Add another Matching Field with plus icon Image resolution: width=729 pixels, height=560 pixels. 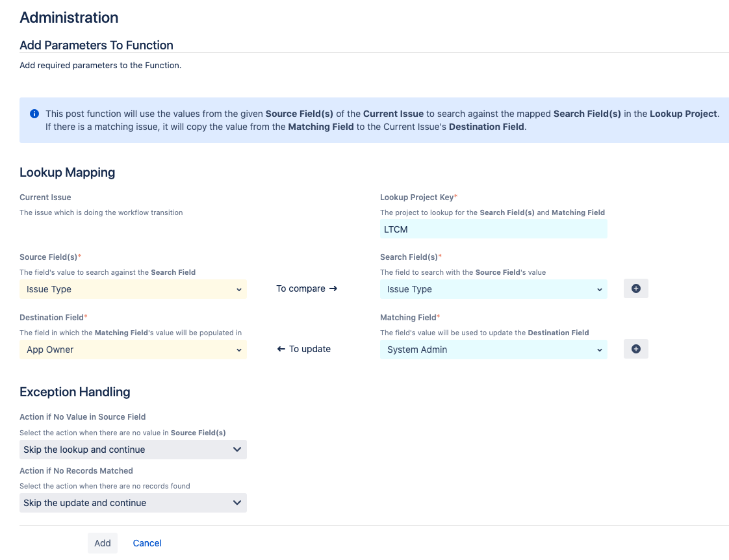click(x=635, y=349)
